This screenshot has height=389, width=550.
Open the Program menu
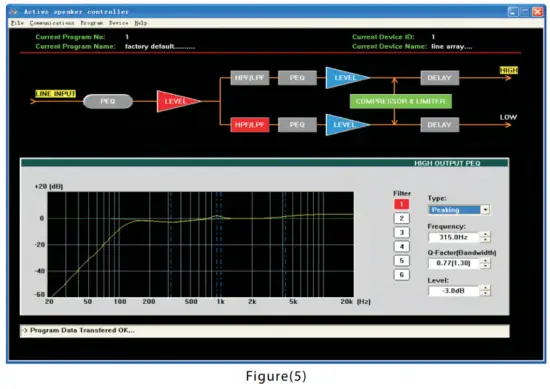pyautogui.click(x=91, y=23)
